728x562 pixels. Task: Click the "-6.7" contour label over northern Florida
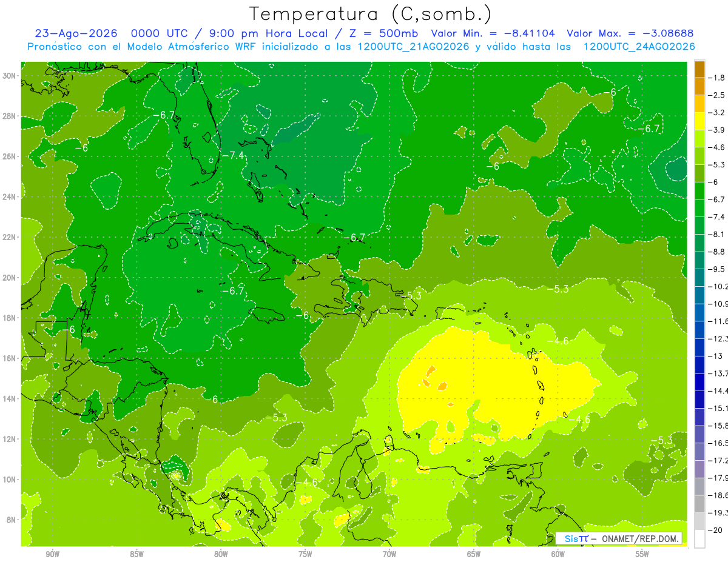(163, 115)
